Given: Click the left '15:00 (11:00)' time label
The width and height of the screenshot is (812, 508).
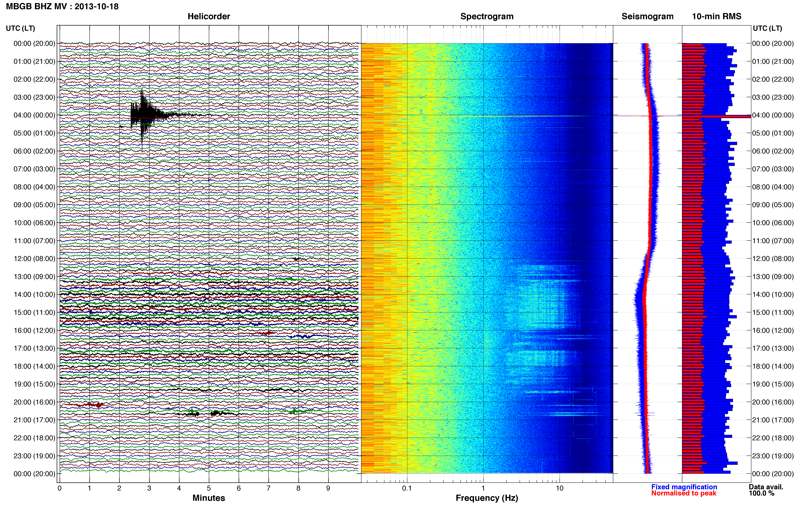Looking at the screenshot, I should coord(34,312).
